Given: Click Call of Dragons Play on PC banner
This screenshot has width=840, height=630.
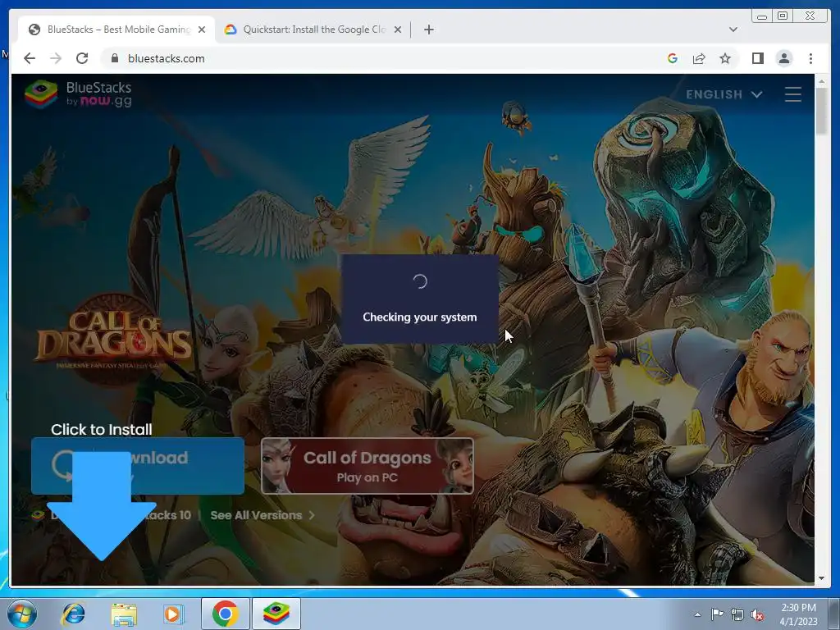Looking at the screenshot, I should (x=367, y=466).
